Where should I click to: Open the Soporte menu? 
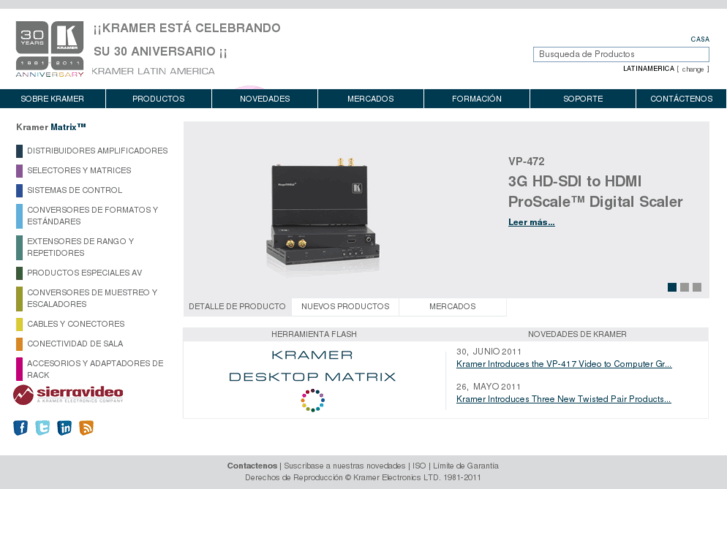583,99
